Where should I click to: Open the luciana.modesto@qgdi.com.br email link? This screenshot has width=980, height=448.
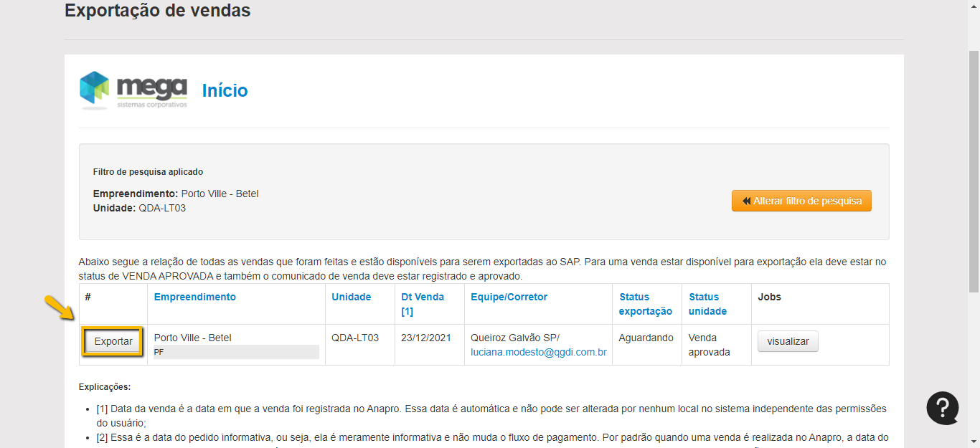coord(538,352)
